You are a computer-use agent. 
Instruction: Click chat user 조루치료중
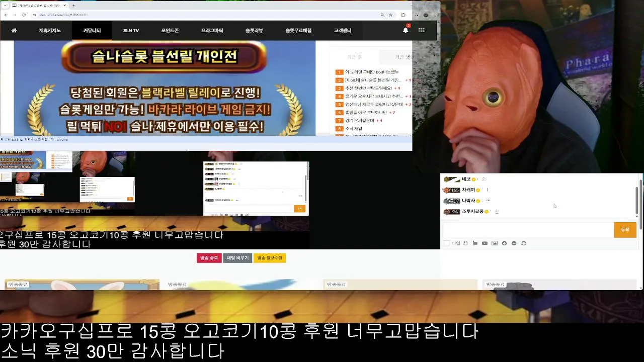pos(472,212)
